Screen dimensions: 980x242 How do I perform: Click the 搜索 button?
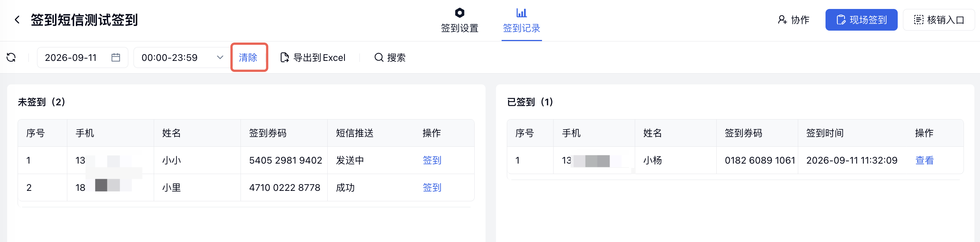tap(390, 58)
